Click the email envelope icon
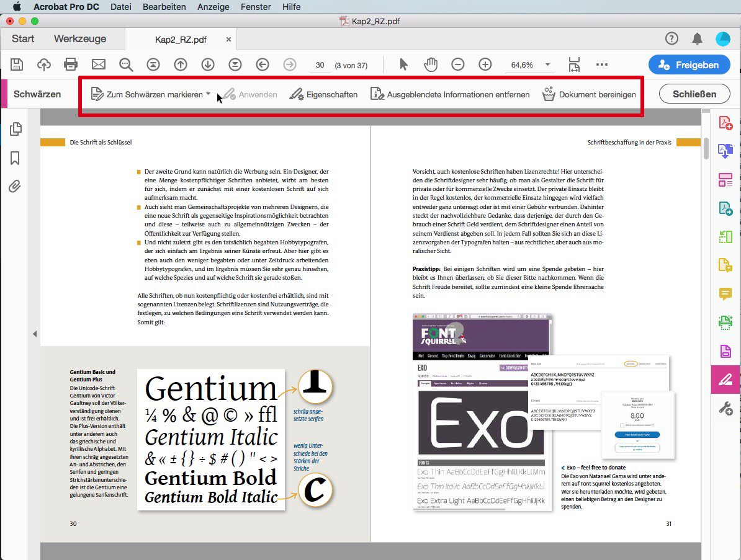 pyautogui.click(x=98, y=64)
